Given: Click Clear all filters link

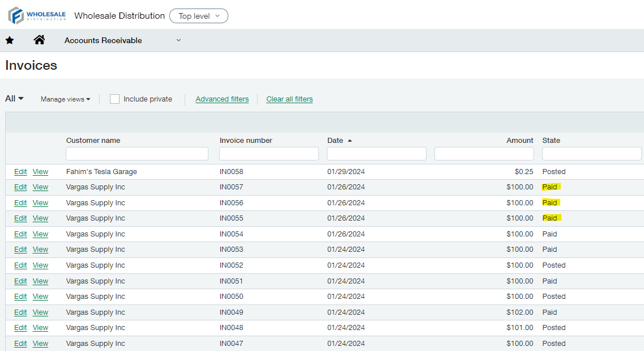Looking at the screenshot, I should click(289, 99).
